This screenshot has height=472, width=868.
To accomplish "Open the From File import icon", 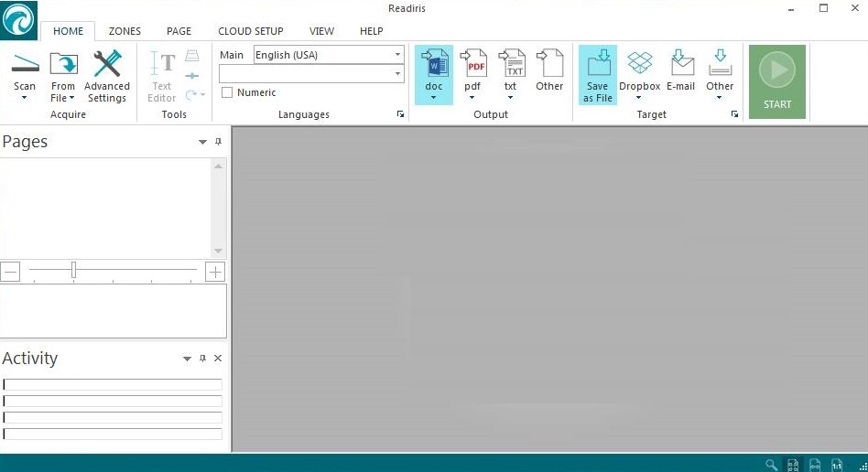I will pos(64,64).
